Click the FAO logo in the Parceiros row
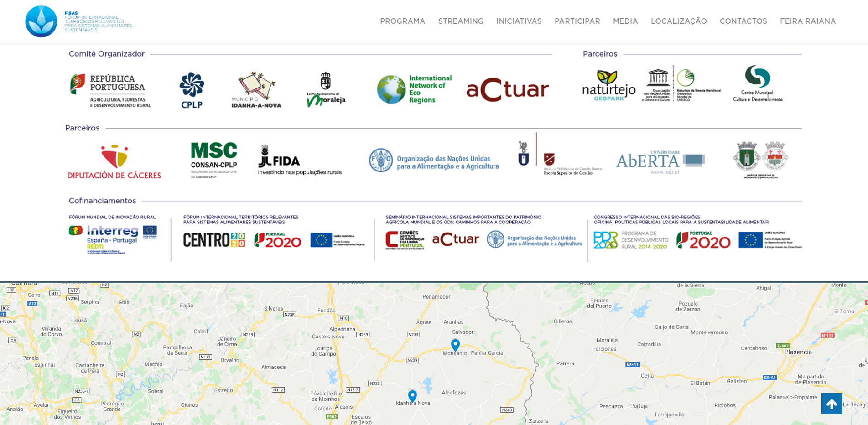Screen dimensions: 868x425 [x=434, y=161]
